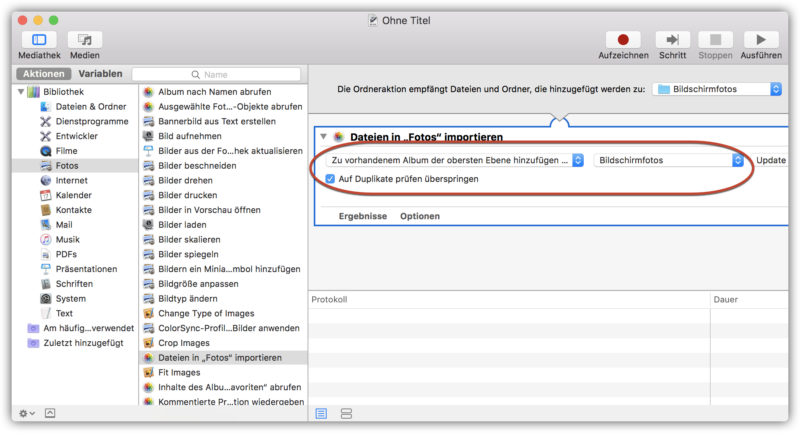
Task: Collapse the Dateien in Fotos importieren action
Action: click(x=324, y=137)
